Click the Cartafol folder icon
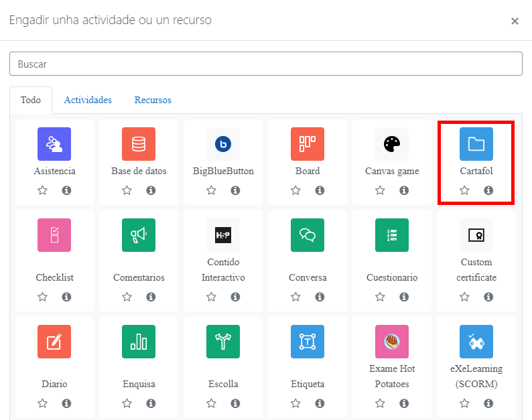Viewport: 532px width, 420px height. (x=476, y=144)
